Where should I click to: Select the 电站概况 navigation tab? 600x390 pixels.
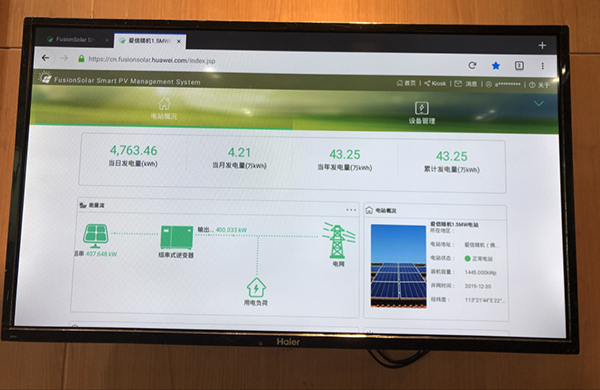[164, 108]
